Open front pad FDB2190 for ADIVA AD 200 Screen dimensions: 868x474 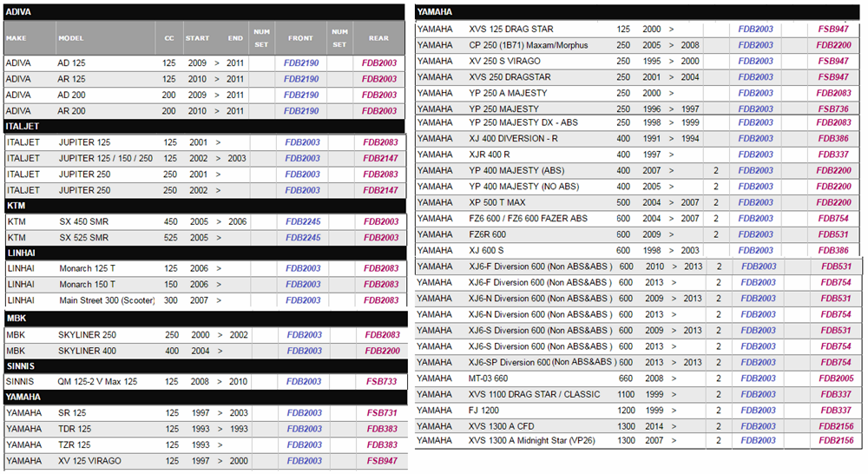(x=301, y=95)
